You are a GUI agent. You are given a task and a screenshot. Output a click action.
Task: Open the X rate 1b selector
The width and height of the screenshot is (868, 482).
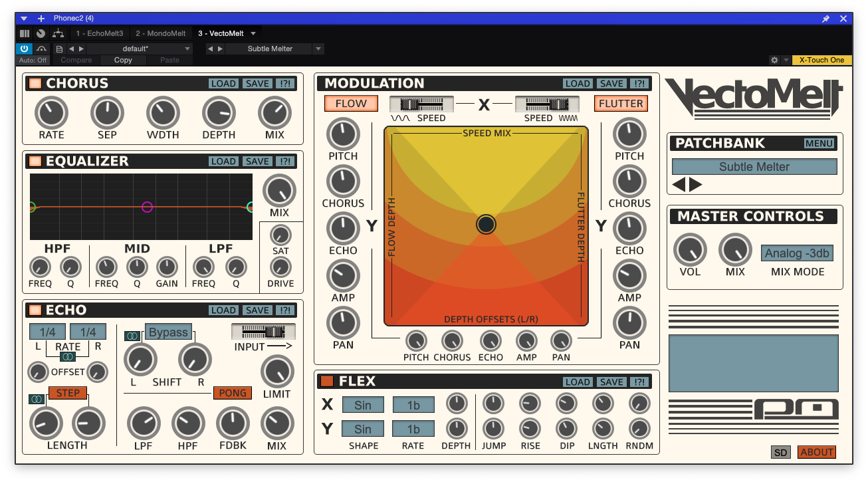[413, 405]
